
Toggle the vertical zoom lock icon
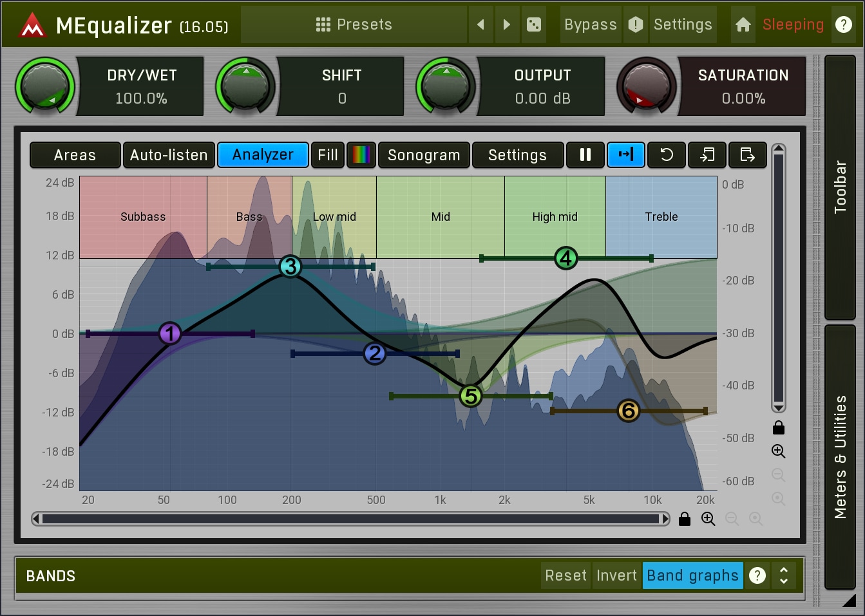click(x=779, y=428)
